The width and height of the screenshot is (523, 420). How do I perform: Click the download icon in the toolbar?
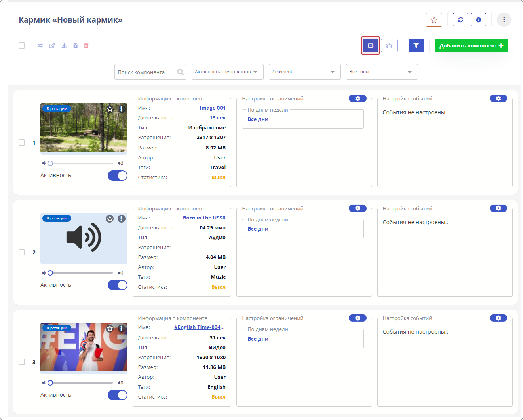point(64,45)
